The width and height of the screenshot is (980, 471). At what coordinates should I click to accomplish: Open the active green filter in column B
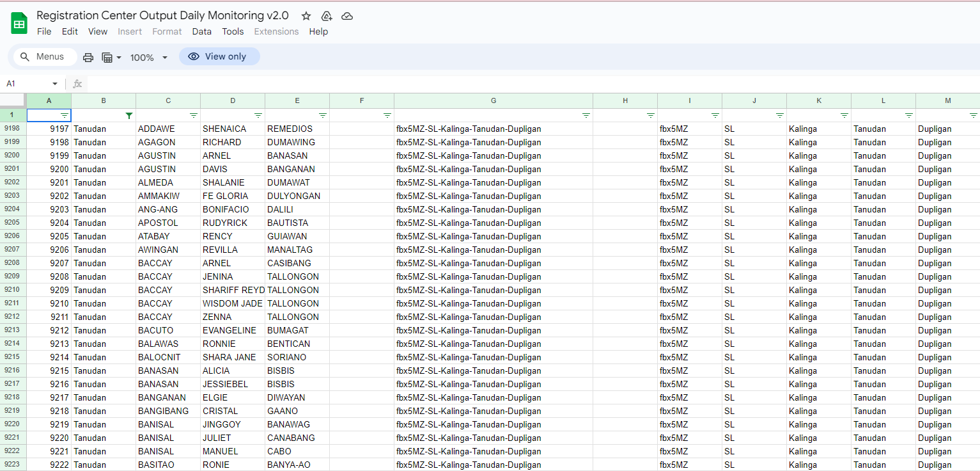(x=129, y=116)
